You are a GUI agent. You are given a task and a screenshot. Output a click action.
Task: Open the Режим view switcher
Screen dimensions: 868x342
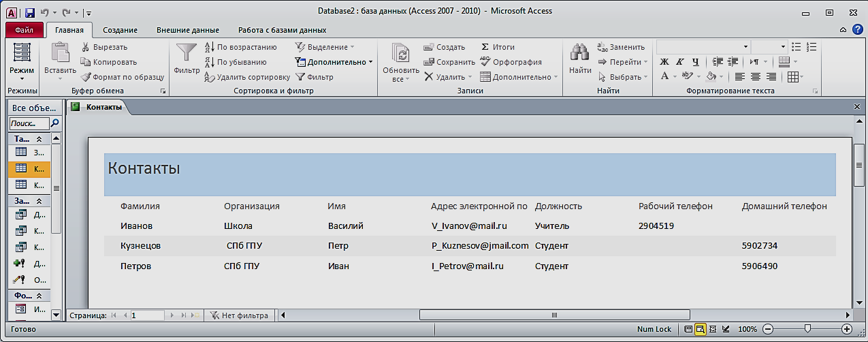pos(22,61)
